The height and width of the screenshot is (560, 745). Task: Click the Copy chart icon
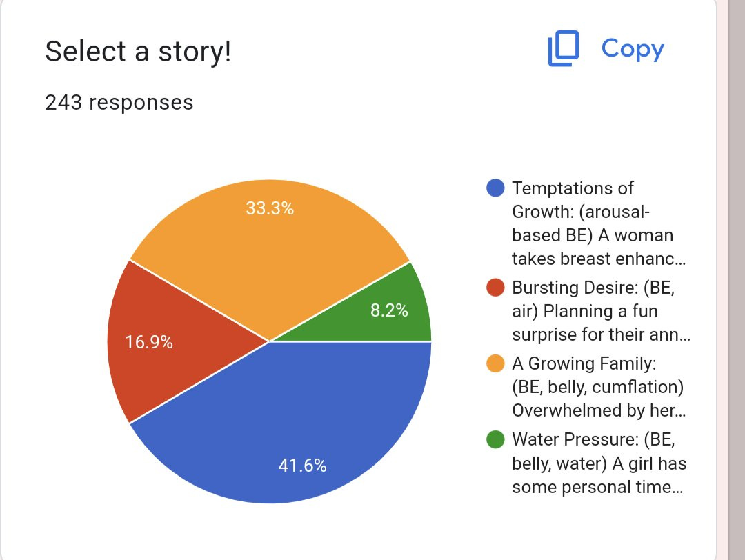pos(564,48)
